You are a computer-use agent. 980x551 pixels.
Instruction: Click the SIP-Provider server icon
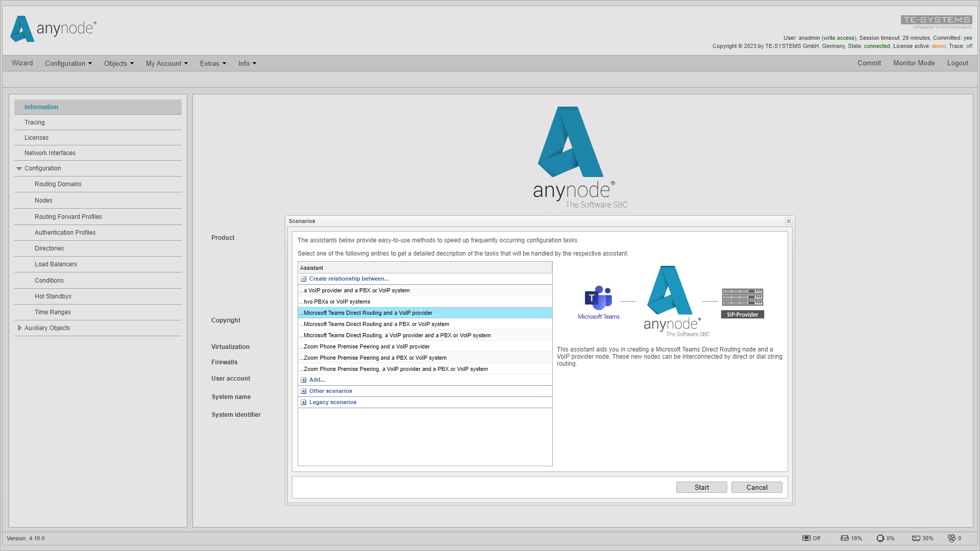click(743, 303)
